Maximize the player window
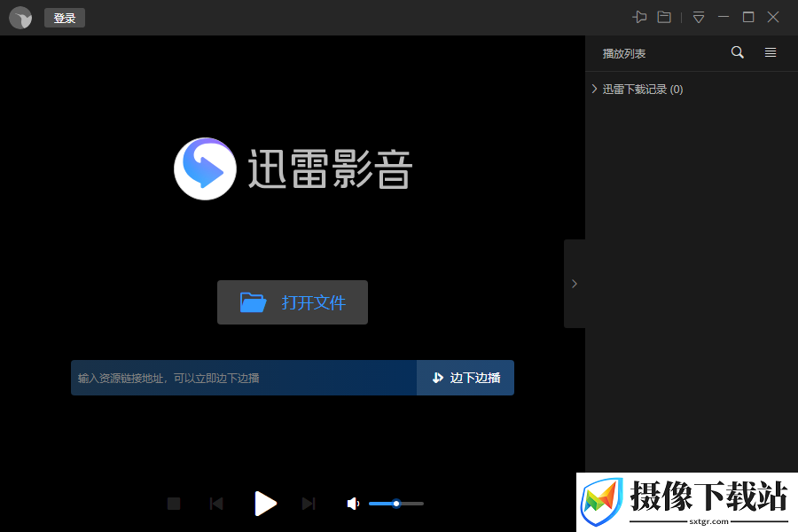This screenshot has width=798, height=532. point(748,18)
